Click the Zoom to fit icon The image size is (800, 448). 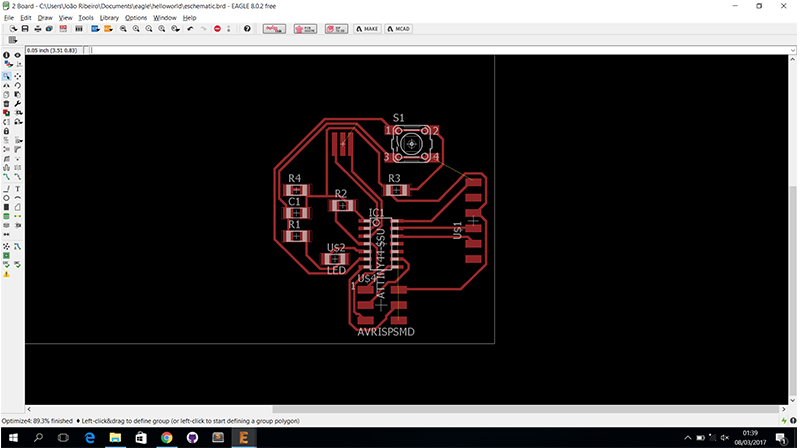tap(123, 29)
